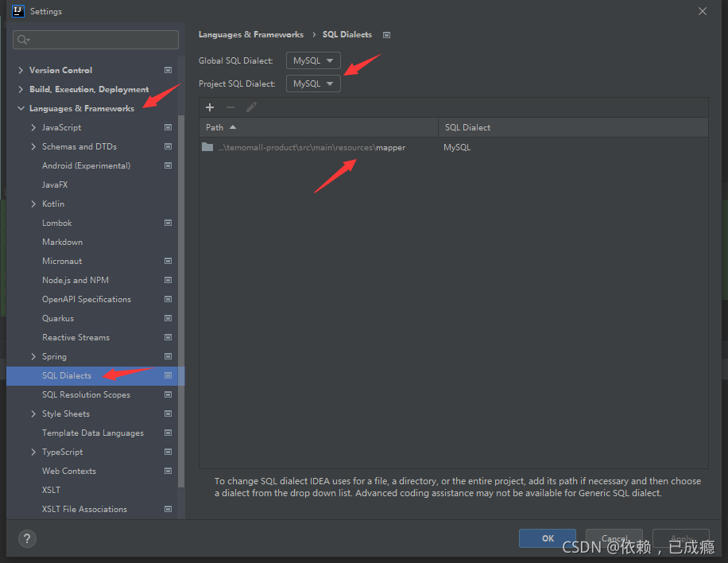Expand the Version Control tree node
Screen dimensions: 728x563
tap(21, 70)
